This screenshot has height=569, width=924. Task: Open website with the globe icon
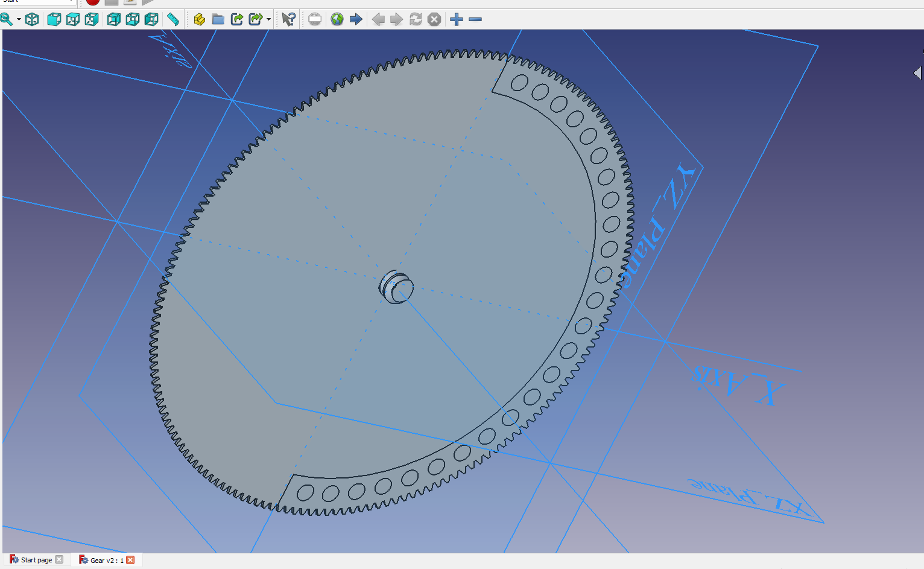tap(337, 19)
